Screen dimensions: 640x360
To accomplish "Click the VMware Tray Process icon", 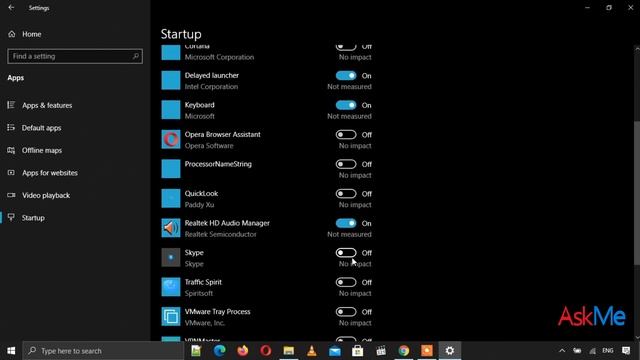I will pos(171,316).
